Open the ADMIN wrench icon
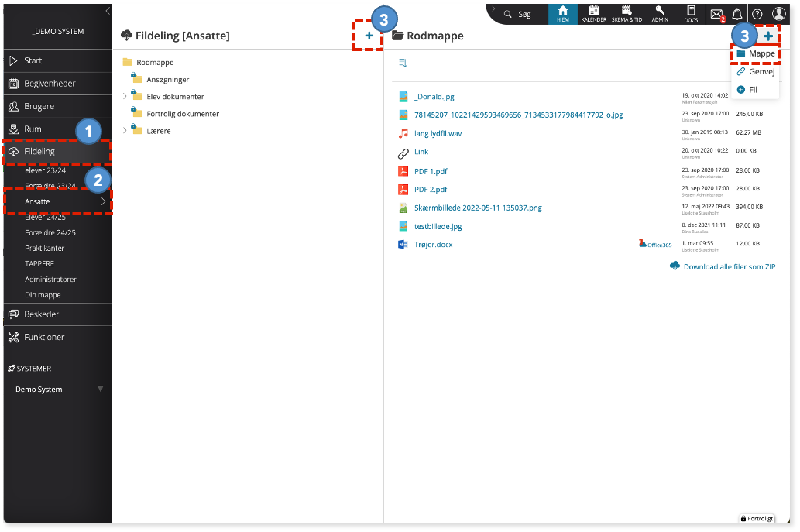 coord(660,14)
